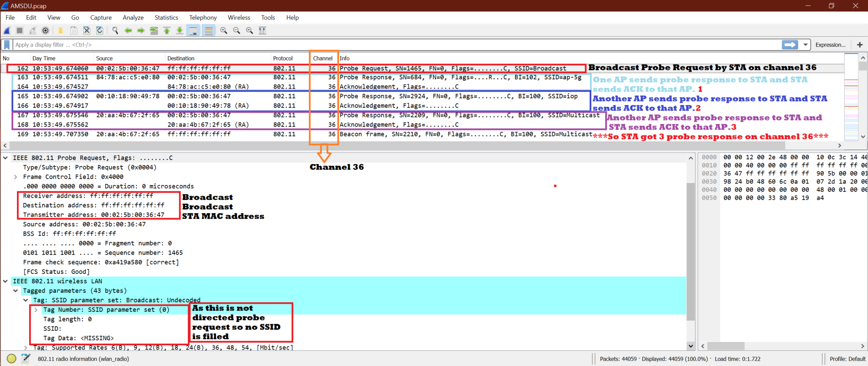Open display filter bookmarks
This screenshot has width=868, height=366.
click(x=7, y=44)
